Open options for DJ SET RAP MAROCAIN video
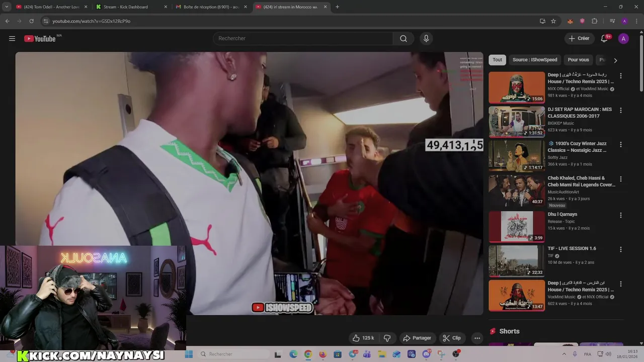This screenshot has height=362, width=644. (620, 110)
